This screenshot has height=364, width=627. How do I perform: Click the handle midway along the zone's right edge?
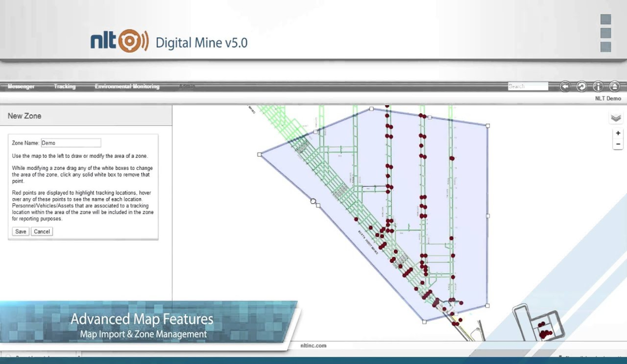point(488,216)
